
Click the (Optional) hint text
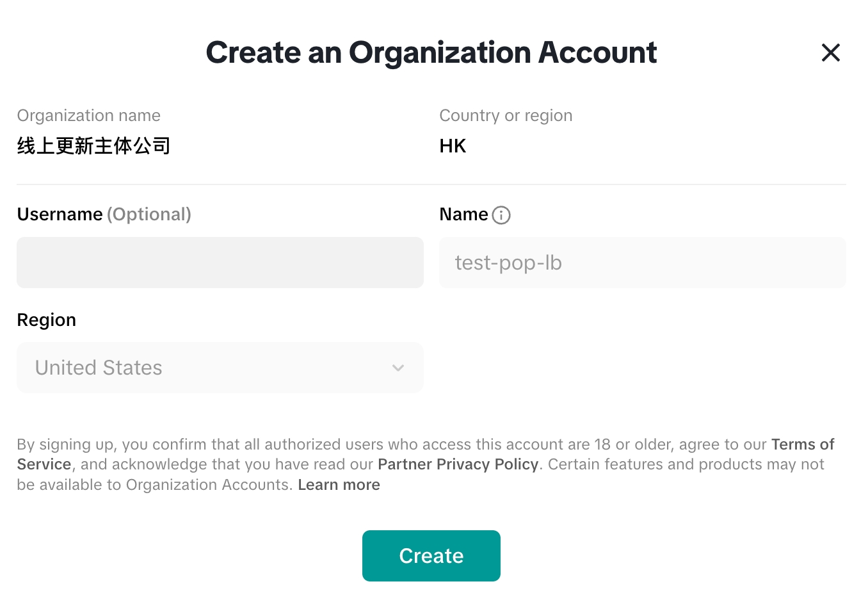click(x=149, y=214)
